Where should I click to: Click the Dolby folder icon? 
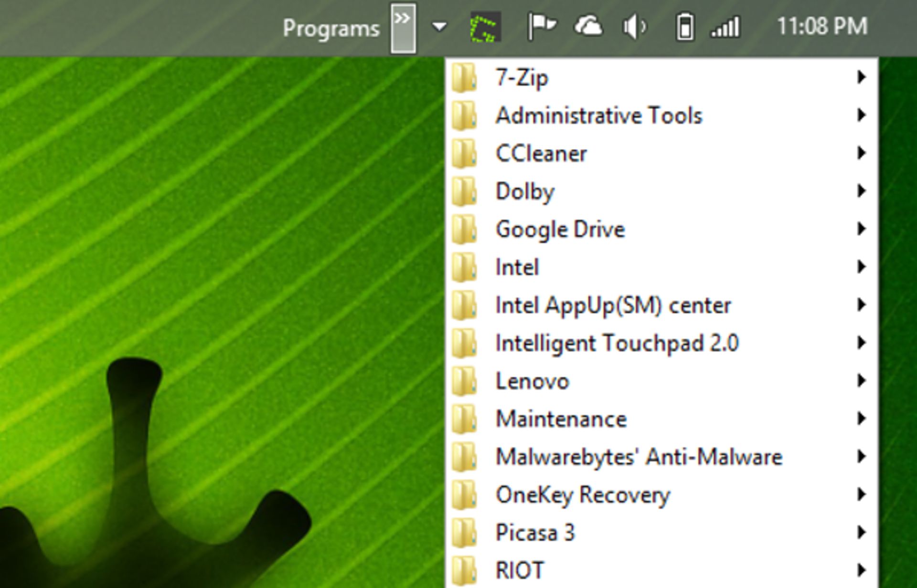464,191
